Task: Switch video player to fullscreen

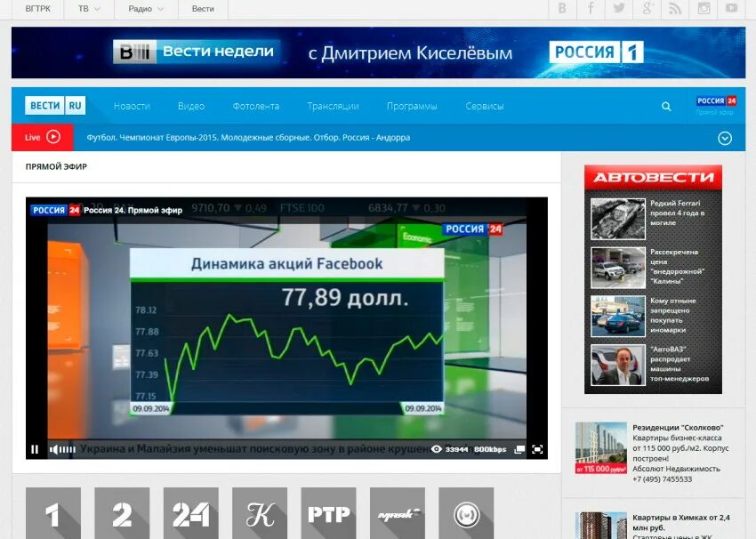Action: pos(536,449)
